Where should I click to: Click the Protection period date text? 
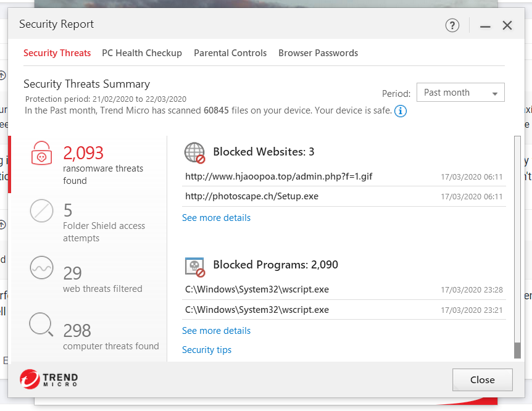(x=106, y=99)
